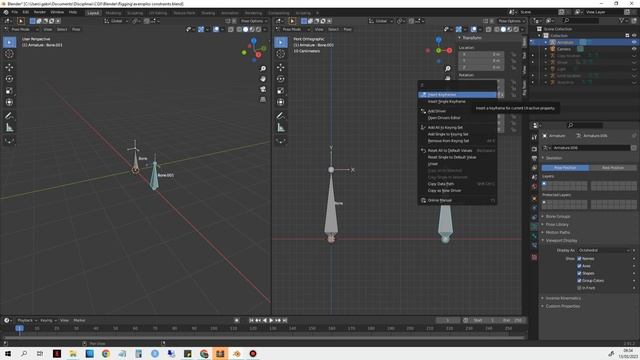Choose Open Drivers Editor from context menu
Screen dimensions: 640x360
click(457, 118)
